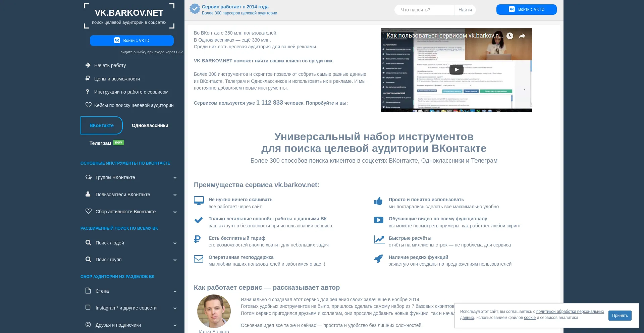Click the Watch later clock icon on video

[509, 36]
